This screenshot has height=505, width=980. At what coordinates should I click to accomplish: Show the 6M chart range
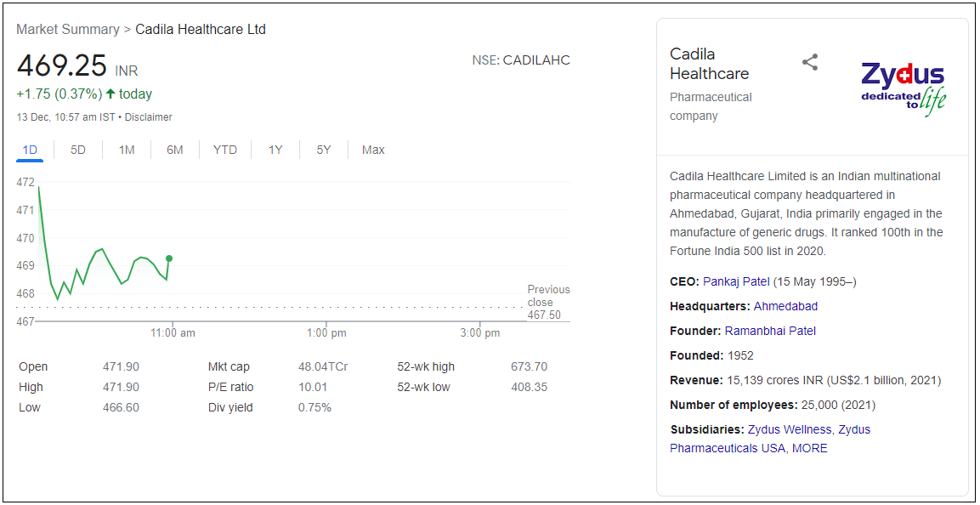pos(175,150)
